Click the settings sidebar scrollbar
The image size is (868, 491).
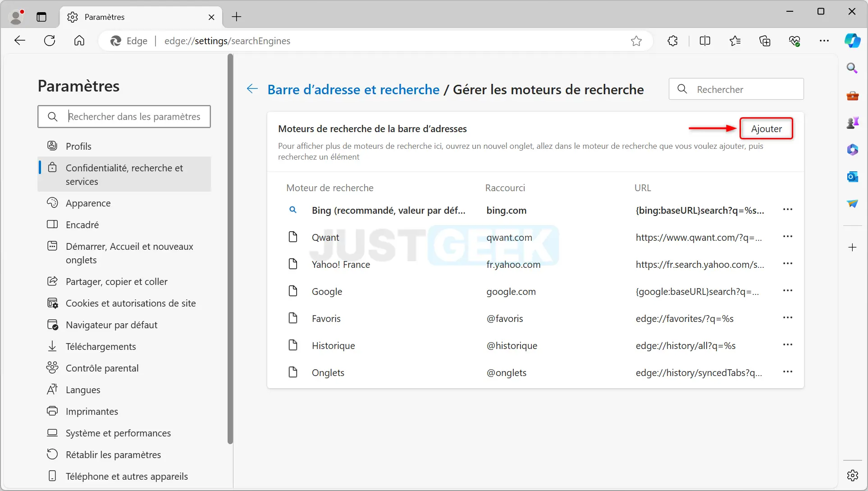coord(230,249)
